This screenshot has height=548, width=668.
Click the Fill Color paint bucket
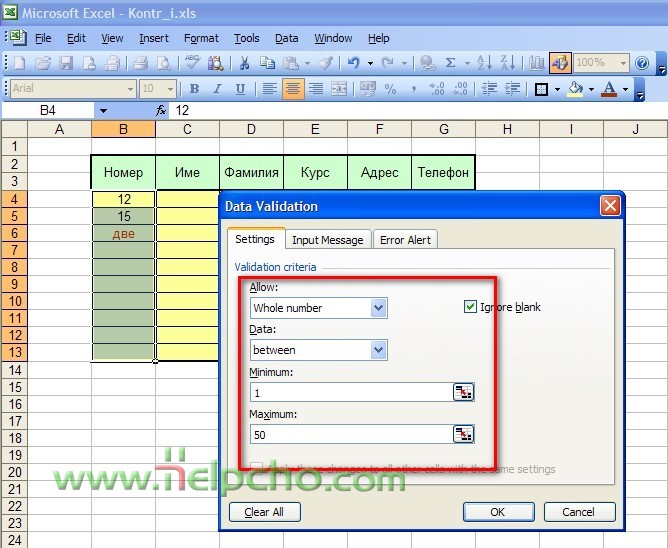coord(574,89)
